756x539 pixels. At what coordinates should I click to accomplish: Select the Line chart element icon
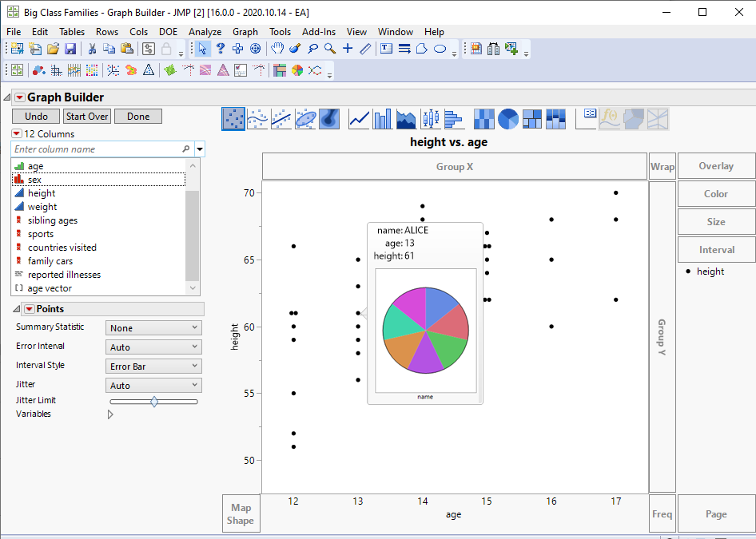[359, 119]
